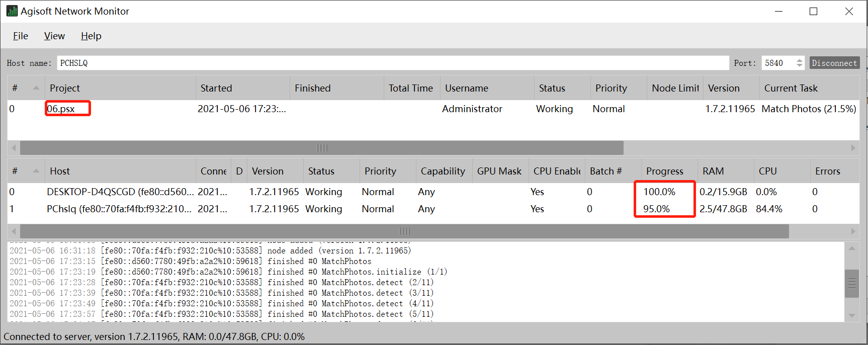This screenshot has height=345, width=868.
Task: Click the Errors column header
Action: [x=835, y=171]
